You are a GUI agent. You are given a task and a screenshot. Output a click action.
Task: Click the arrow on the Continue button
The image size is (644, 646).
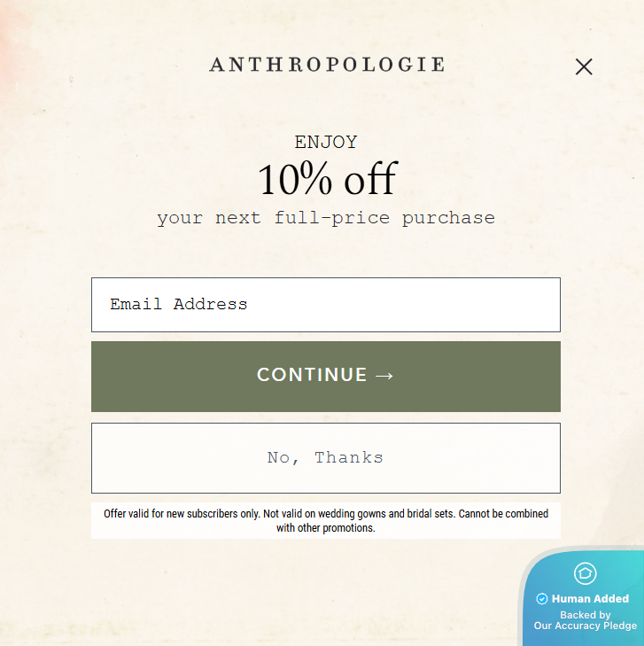[384, 376]
